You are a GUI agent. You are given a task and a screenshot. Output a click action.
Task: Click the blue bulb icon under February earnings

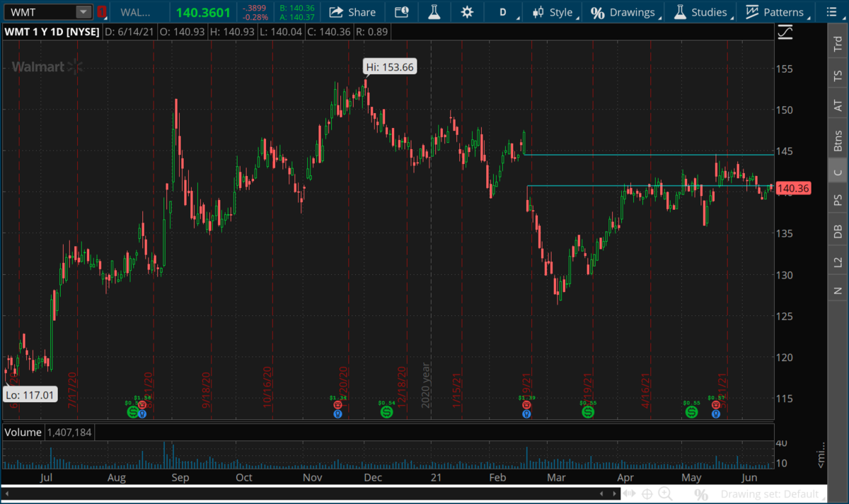(x=526, y=414)
